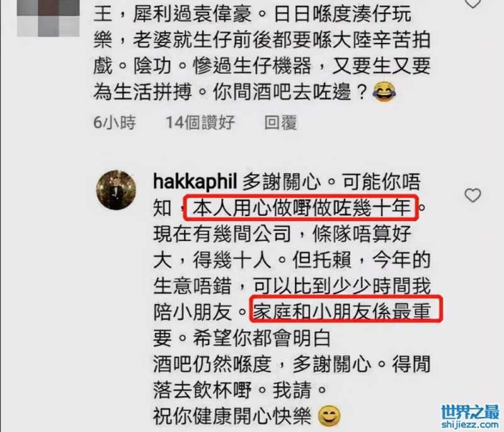Click the smiling emoji ending hakkaphil's reply

329,416
